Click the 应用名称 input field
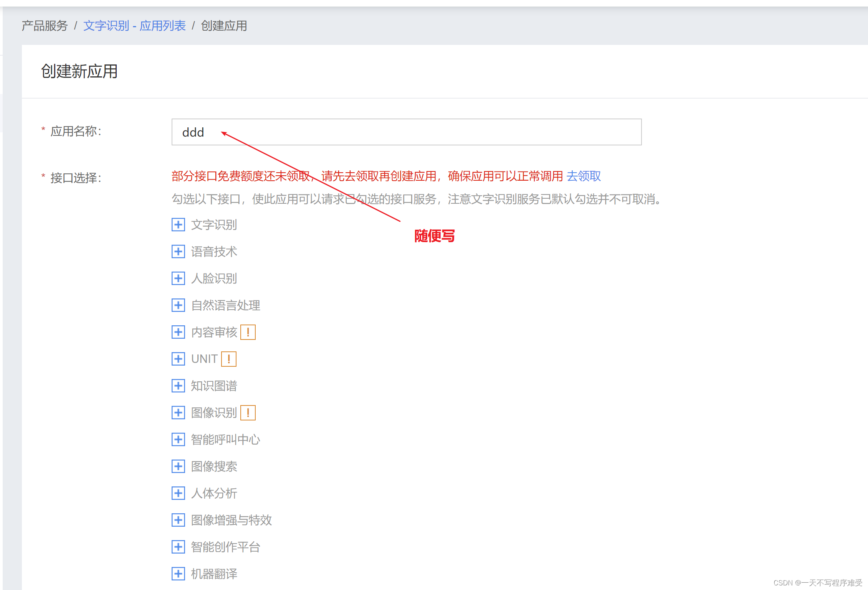 (406, 132)
